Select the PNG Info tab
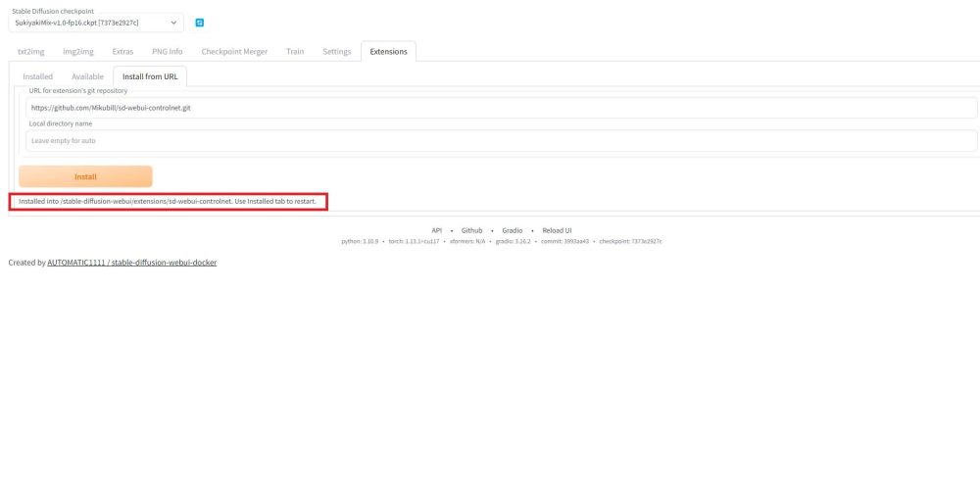This screenshot has width=980, height=485. (x=167, y=51)
